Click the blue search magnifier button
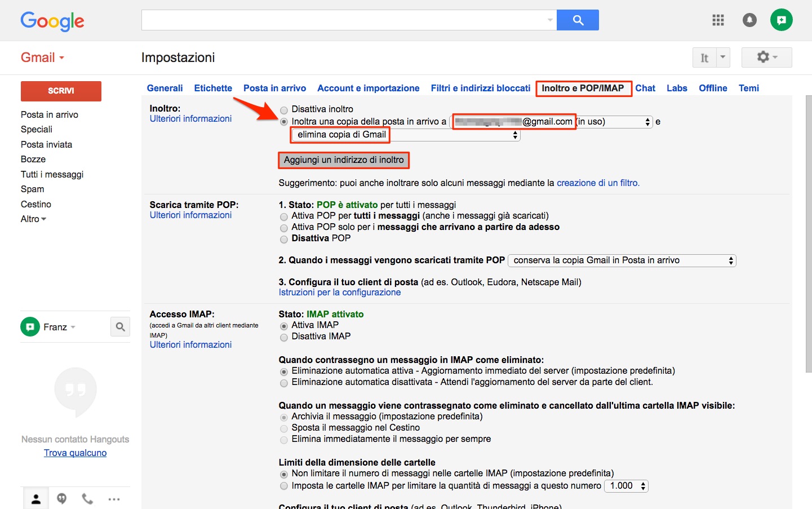This screenshot has height=509, width=812. 578,20
